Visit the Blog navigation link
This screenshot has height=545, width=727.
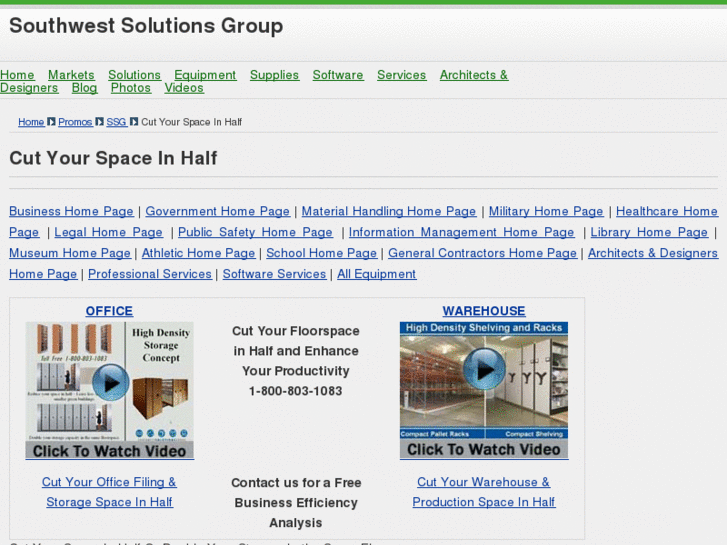pyautogui.click(x=84, y=88)
